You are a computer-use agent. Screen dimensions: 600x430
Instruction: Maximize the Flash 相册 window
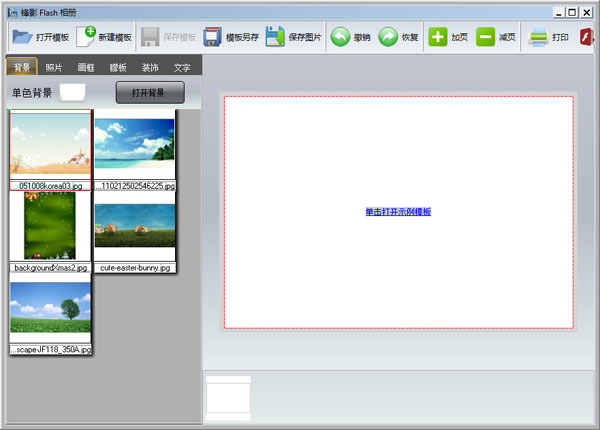572,13
